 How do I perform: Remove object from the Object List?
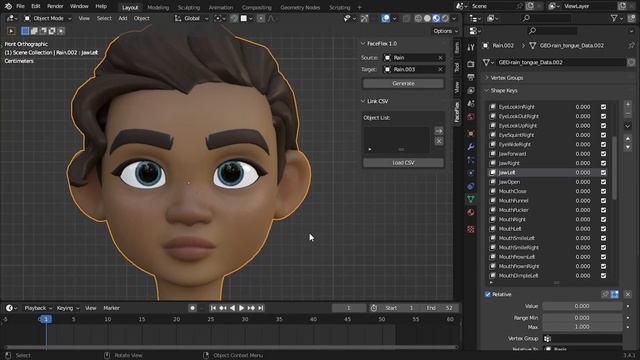click(x=439, y=141)
